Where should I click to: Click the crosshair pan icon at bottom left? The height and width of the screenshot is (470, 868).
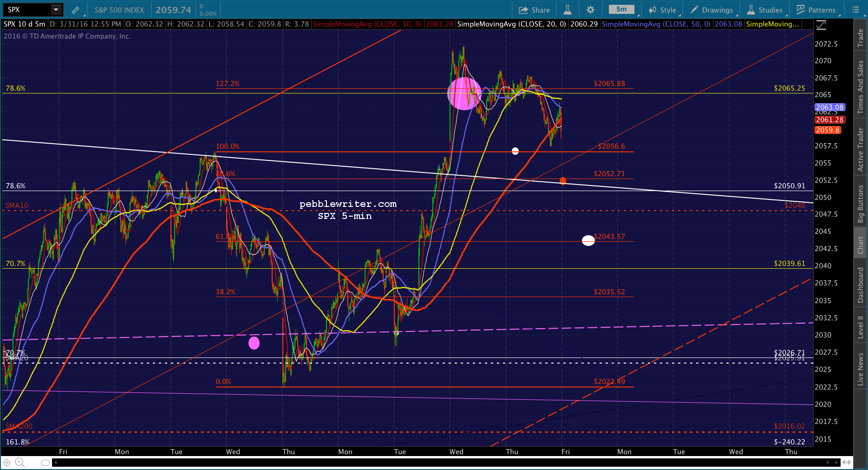point(7,462)
